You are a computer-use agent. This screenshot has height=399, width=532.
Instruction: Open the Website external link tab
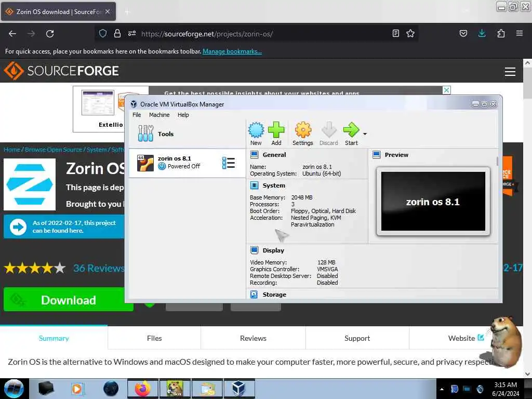click(x=466, y=338)
